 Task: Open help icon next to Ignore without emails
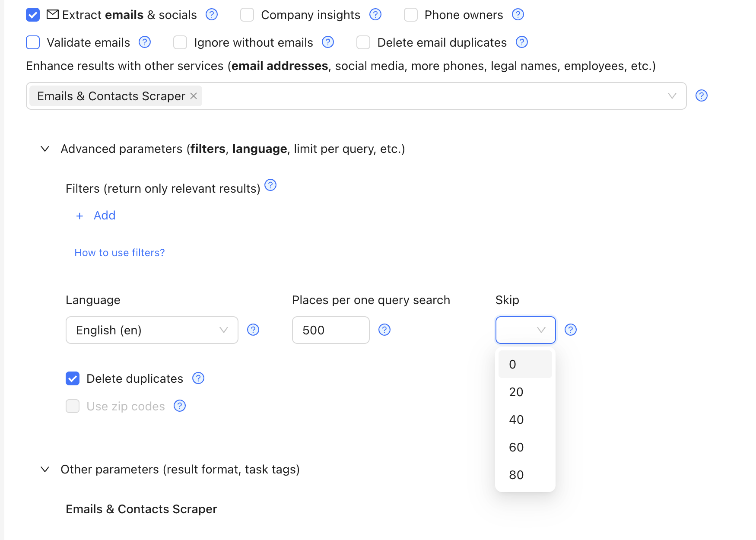[328, 42]
